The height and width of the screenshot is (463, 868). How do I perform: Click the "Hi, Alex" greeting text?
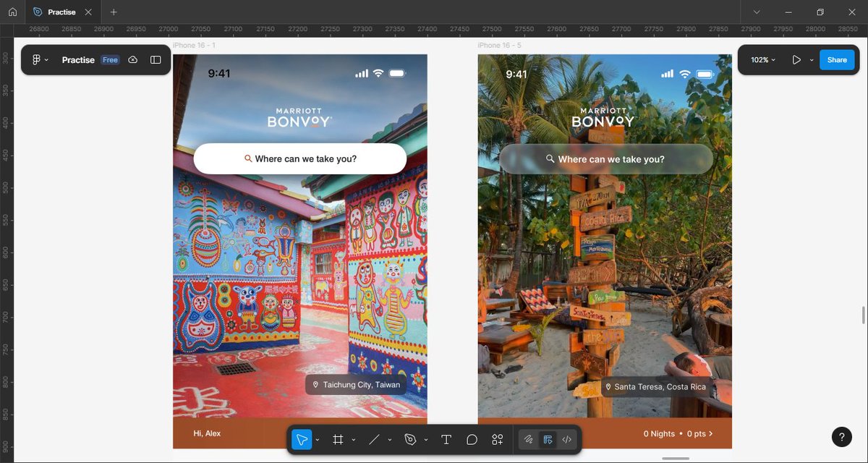[x=207, y=433]
